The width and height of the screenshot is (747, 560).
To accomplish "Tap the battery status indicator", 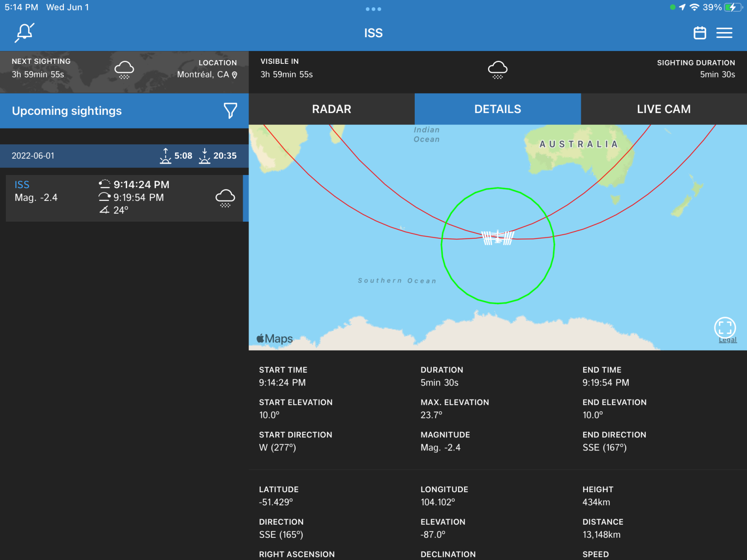I will (x=732, y=7).
